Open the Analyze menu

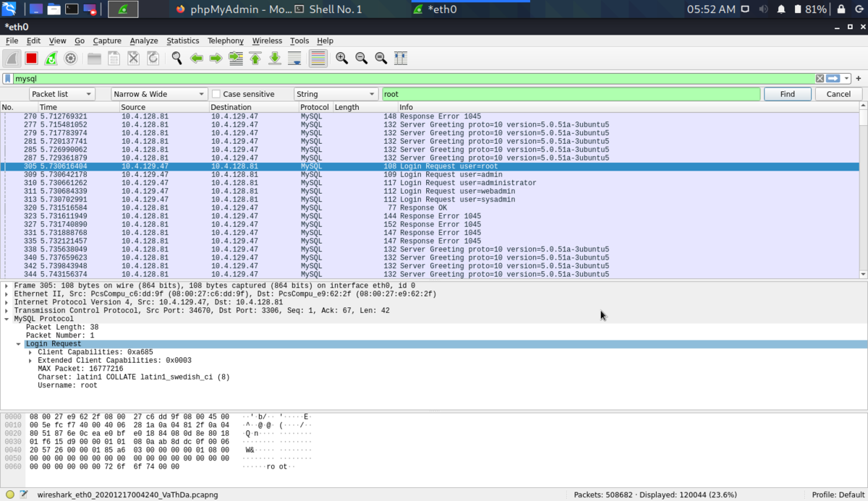144,41
